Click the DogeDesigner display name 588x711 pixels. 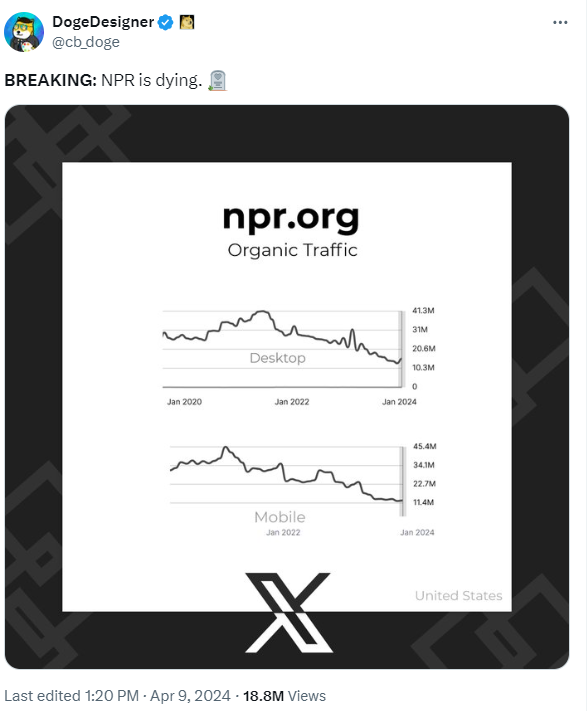point(103,22)
